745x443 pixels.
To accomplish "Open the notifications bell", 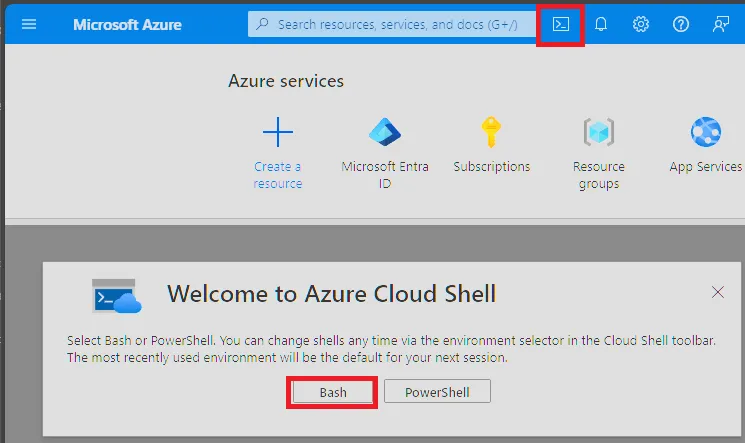I will coord(601,24).
